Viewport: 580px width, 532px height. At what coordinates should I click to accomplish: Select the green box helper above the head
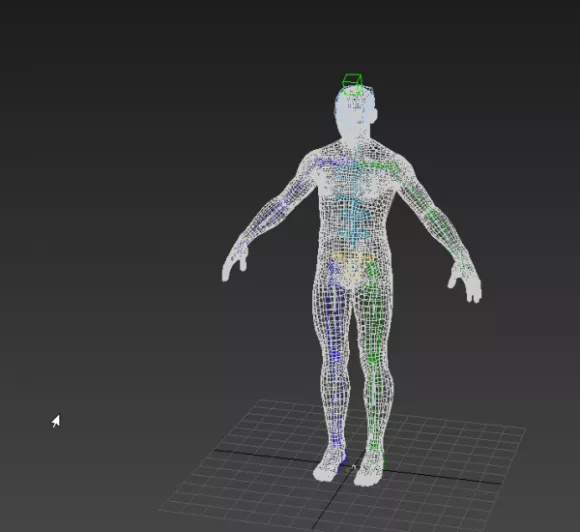point(352,84)
